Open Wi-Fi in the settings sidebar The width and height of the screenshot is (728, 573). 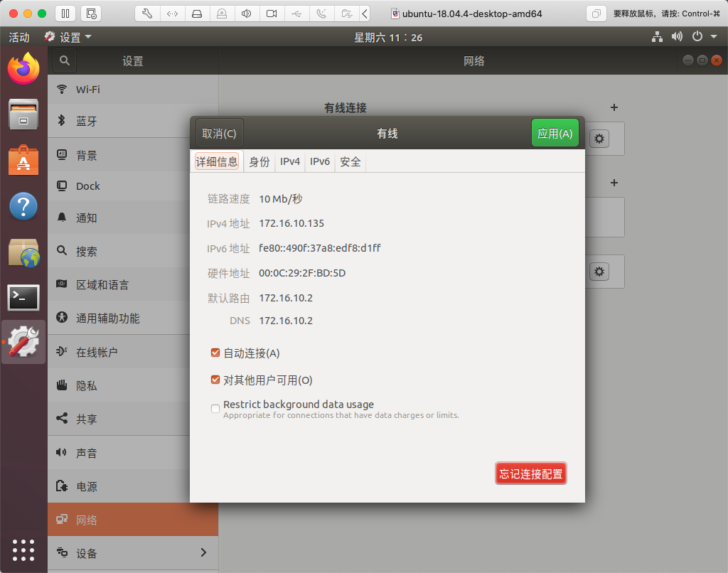click(133, 90)
